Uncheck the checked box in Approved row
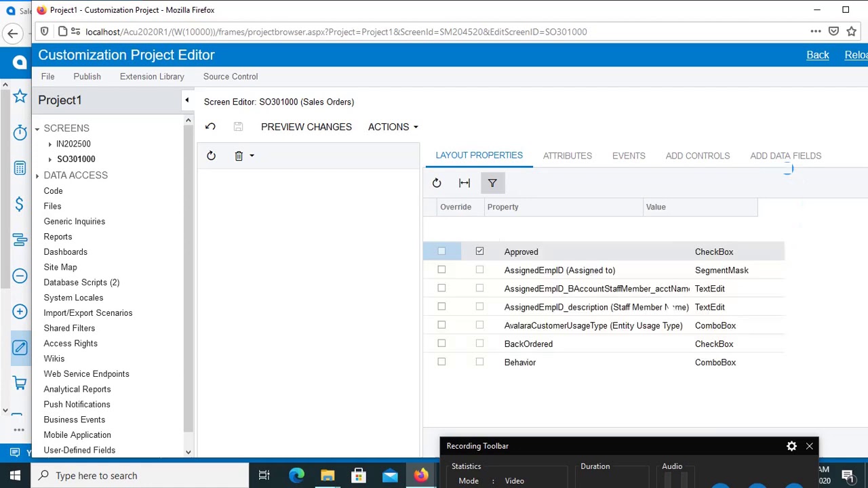This screenshot has width=868, height=488. coord(479,251)
